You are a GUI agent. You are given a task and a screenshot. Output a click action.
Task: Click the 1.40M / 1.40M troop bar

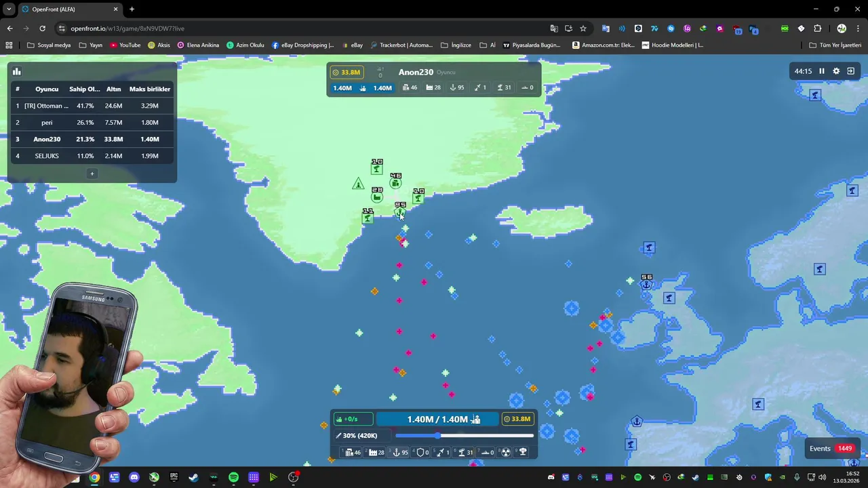click(x=437, y=419)
